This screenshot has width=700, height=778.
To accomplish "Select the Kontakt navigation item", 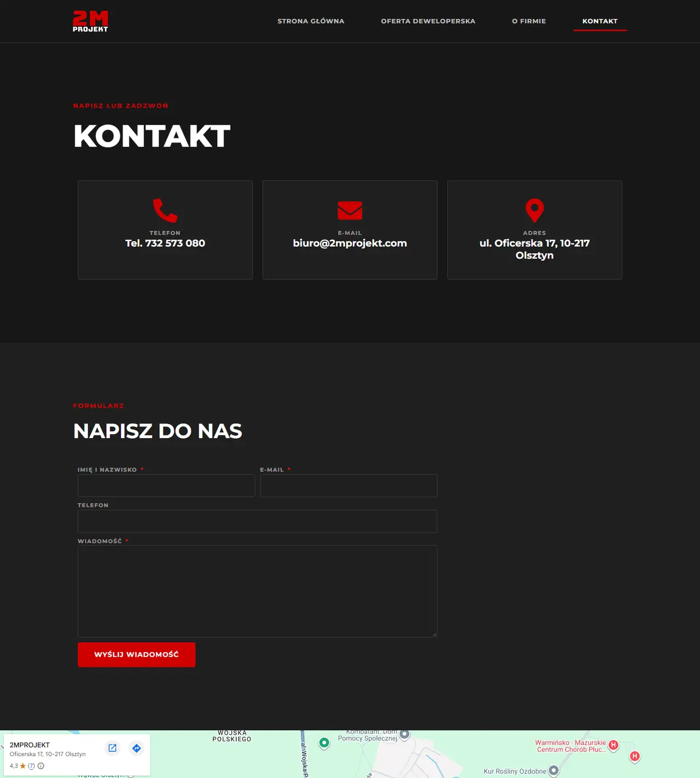I will tap(600, 21).
